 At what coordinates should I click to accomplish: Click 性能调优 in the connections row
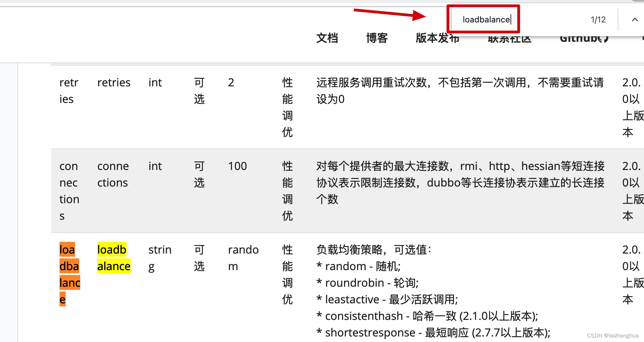click(287, 191)
